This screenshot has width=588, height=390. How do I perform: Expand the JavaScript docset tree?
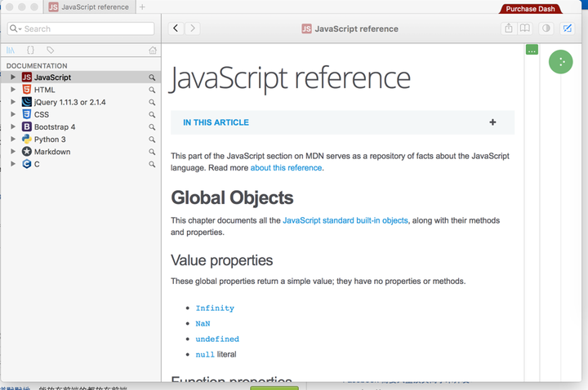13,77
